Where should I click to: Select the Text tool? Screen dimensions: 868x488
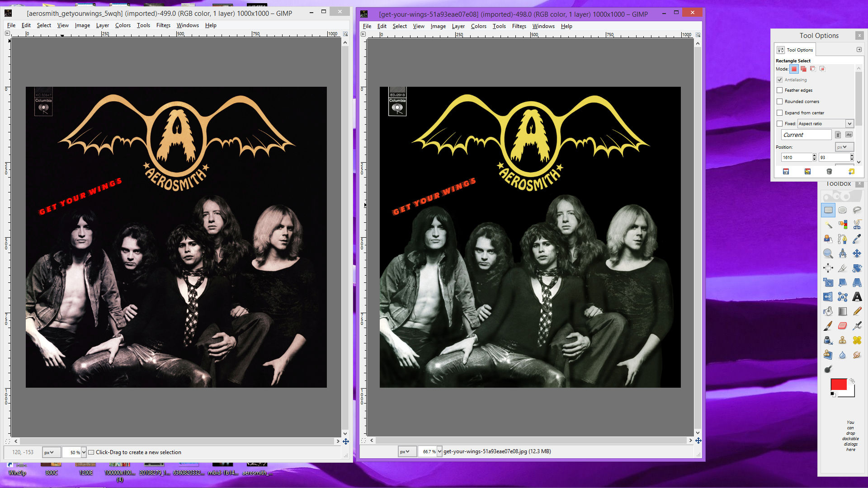pos(857,297)
